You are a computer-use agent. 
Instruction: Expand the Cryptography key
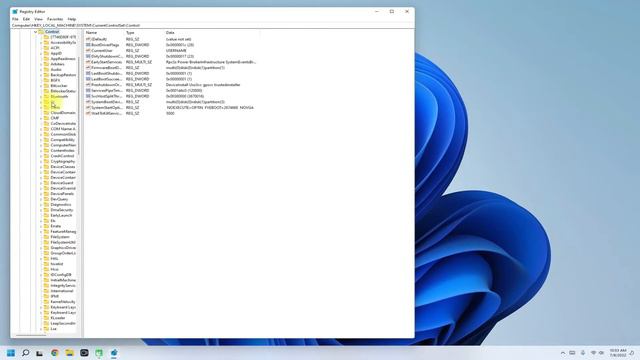pyautogui.click(x=41, y=161)
